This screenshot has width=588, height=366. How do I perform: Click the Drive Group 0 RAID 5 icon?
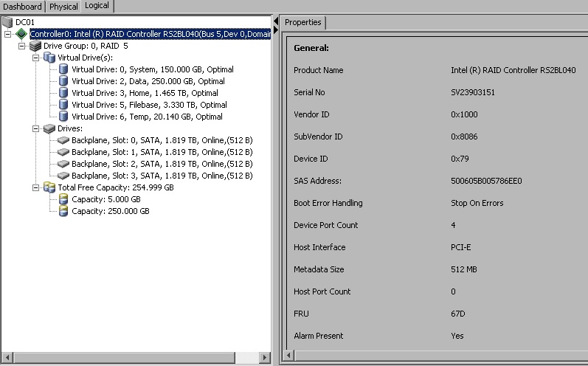point(35,46)
